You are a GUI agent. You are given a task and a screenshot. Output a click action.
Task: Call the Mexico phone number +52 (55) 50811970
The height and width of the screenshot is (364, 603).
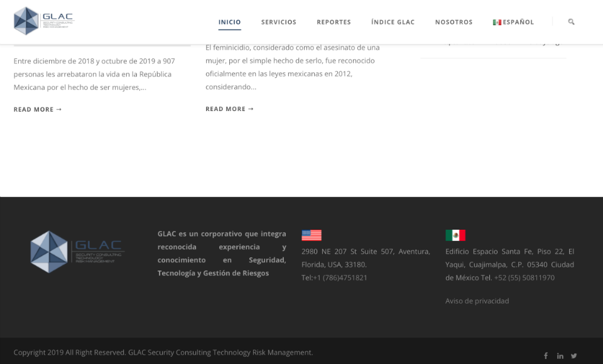point(524,277)
